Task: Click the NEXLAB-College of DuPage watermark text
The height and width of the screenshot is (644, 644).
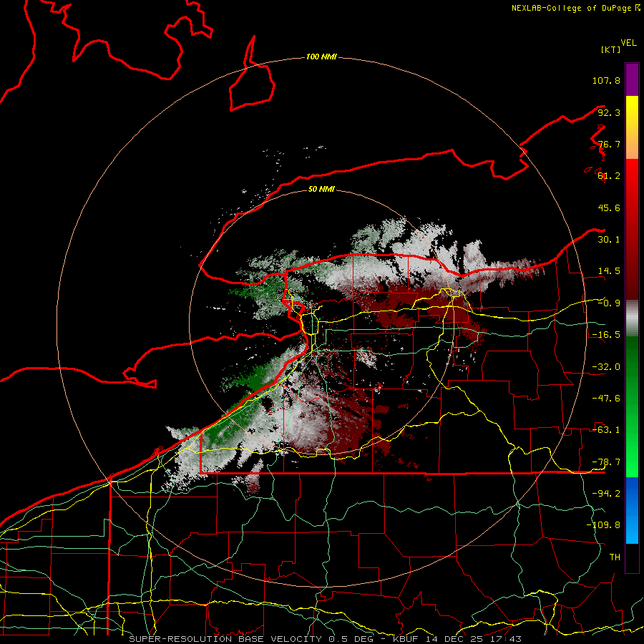Action: [x=575, y=8]
